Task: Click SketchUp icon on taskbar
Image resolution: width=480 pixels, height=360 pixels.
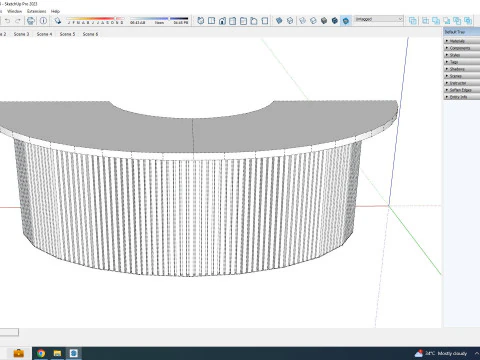Action: 74,353
